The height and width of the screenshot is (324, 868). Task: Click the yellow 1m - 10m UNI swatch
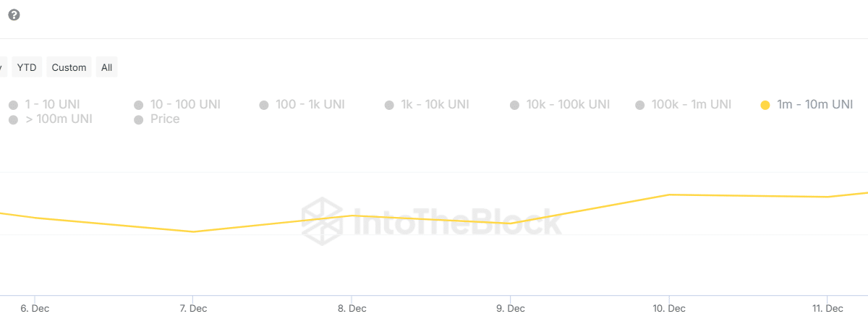coord(765,105)
